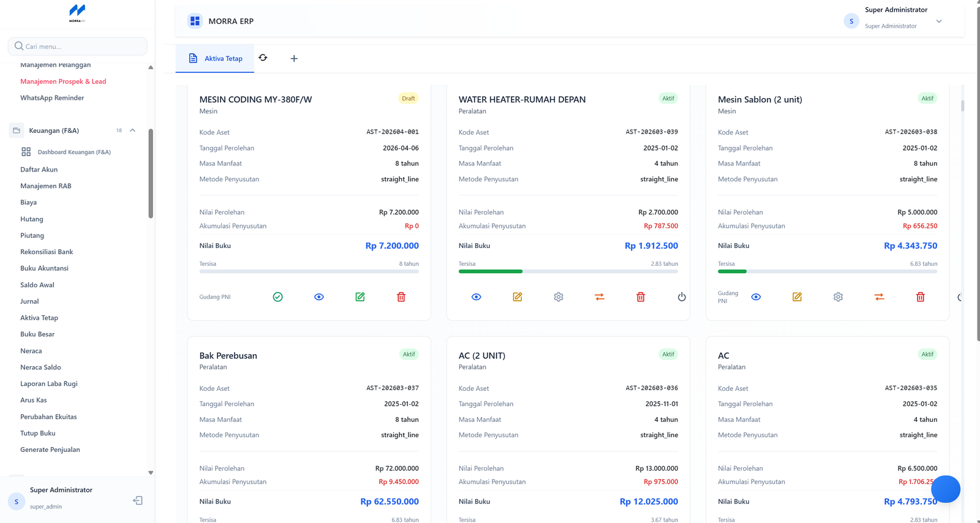Open settings gear for WATER HEATER-RUMAH DEPAN
Viewport: 980px width, 523px height.
559,297
